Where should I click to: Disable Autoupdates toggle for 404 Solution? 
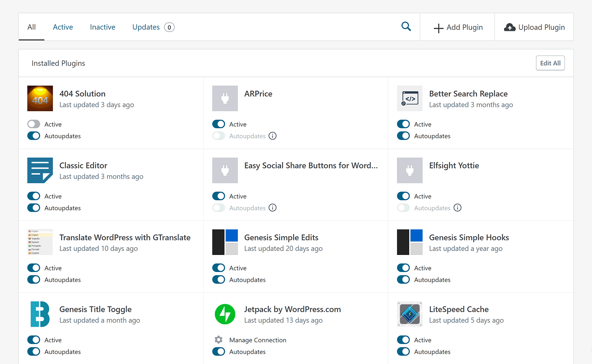(34, 136)
